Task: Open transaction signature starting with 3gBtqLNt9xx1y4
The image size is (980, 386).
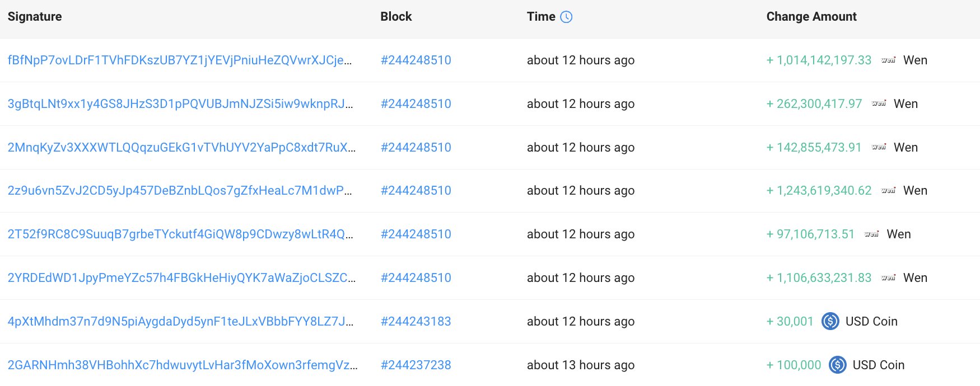Action: [x=180, y=103]
